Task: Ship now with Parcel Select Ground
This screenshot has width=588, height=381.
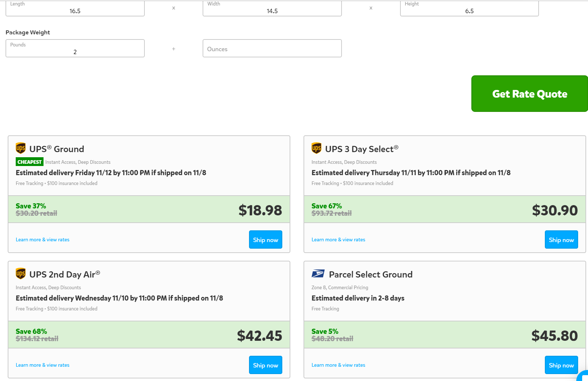Action: coord(561,365)
